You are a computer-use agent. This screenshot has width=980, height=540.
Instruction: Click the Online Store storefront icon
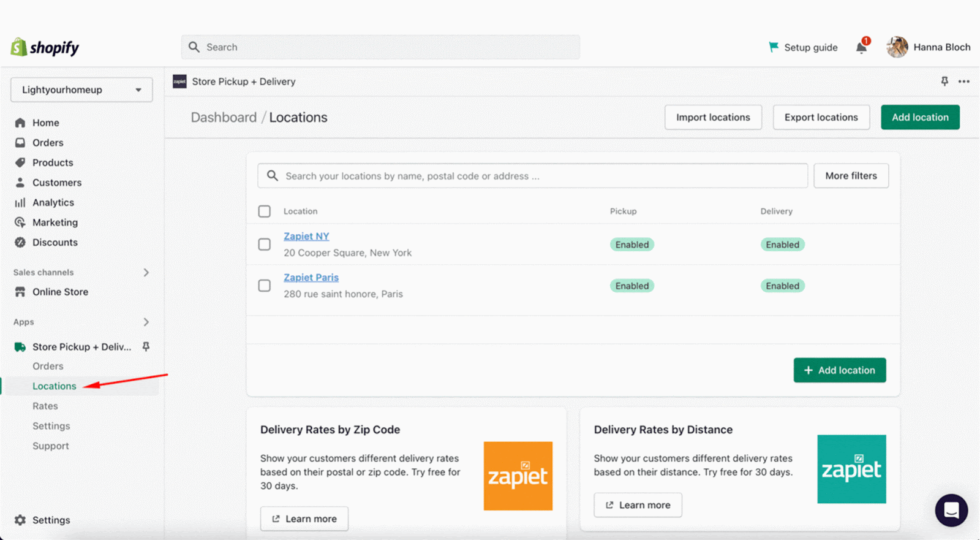point(20,292)
